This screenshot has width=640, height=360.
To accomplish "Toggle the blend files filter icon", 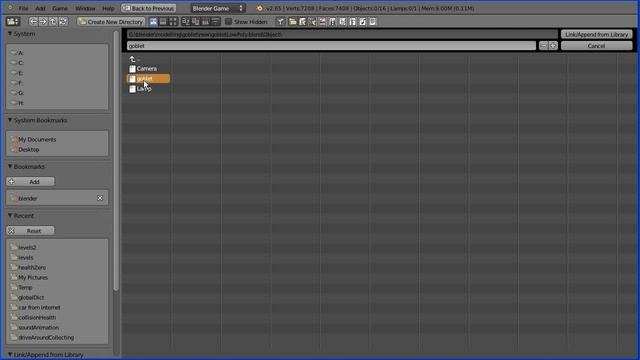I will (x=302, y=22).
